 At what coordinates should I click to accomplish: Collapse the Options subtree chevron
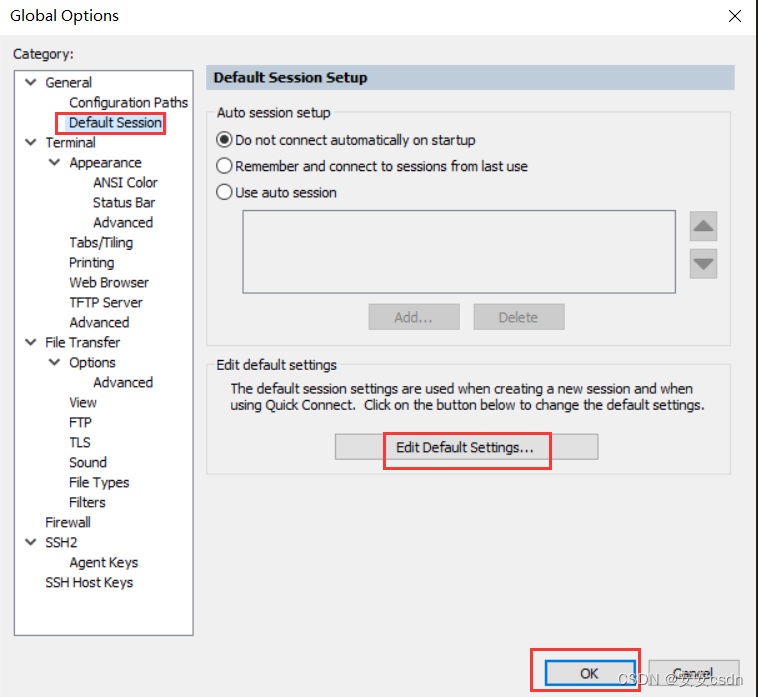(55, 362)
